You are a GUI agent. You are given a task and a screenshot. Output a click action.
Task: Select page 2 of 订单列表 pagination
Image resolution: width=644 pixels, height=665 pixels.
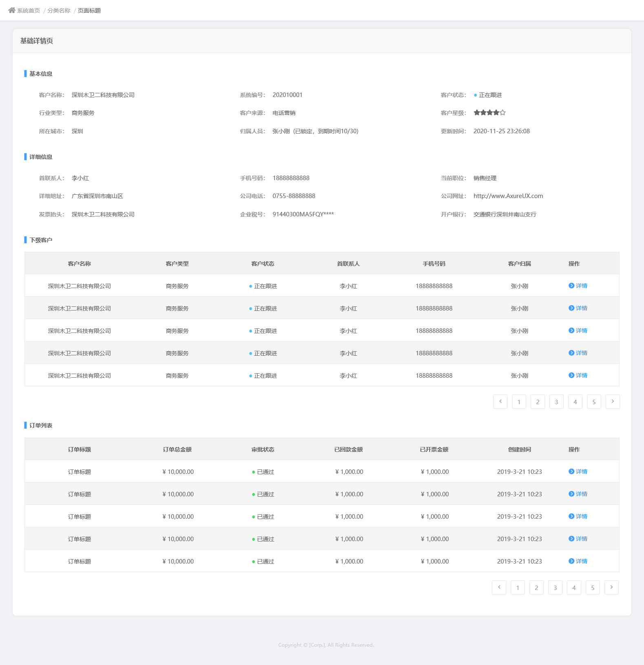pyautogui.click(x=536, y=587)
